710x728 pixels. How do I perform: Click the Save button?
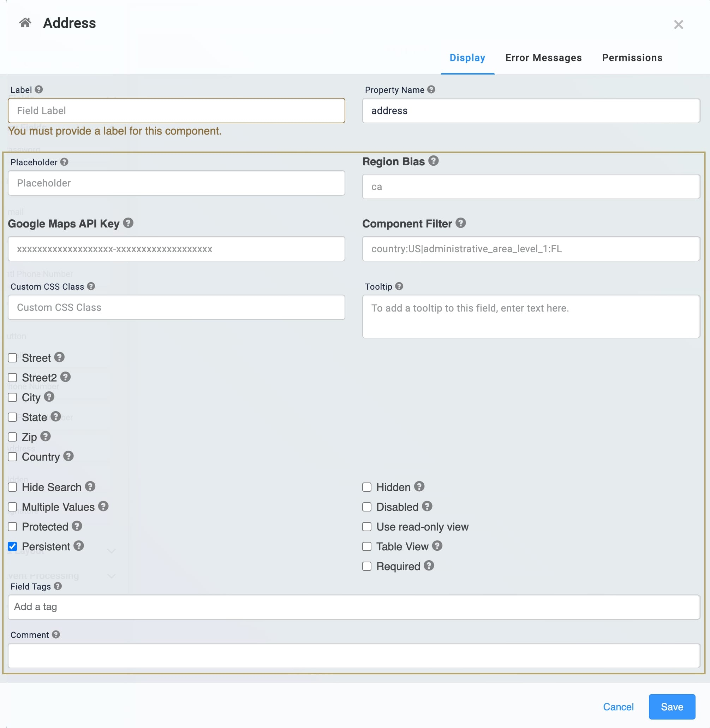pos(672,706)
